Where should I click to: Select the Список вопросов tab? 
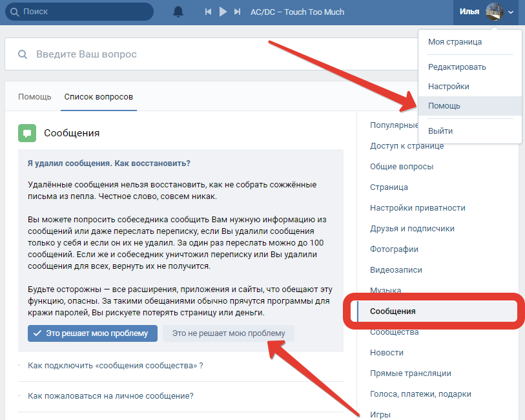[99, 97]
